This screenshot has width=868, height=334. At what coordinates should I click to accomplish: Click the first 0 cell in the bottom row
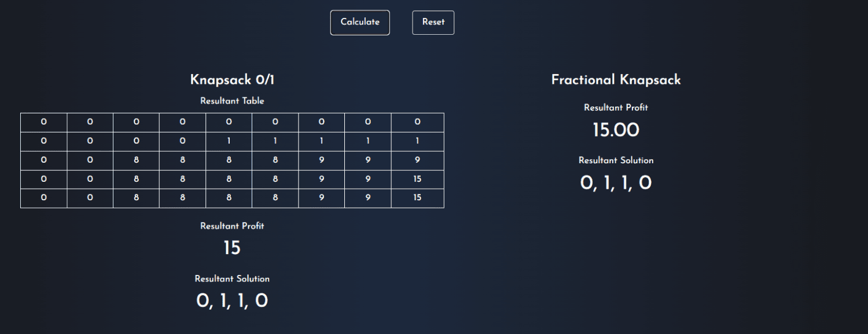click(44, 198)
